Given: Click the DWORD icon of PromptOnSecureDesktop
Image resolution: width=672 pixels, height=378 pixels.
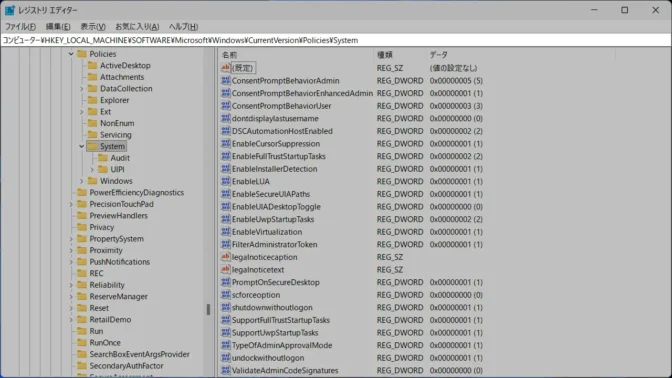Looking at the screenshot, I should 225,282.
